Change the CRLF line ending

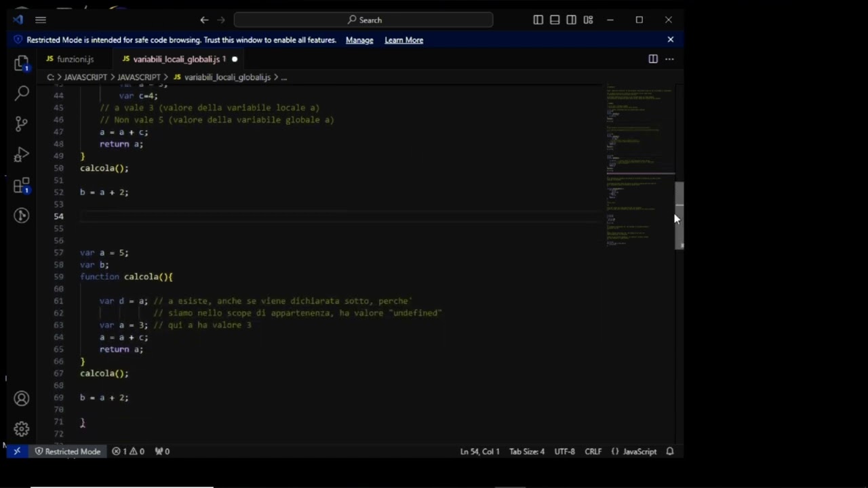pos(593,451)
